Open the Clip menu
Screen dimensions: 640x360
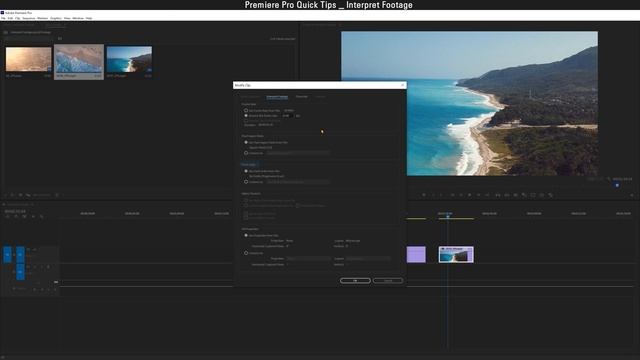(18, 18)
